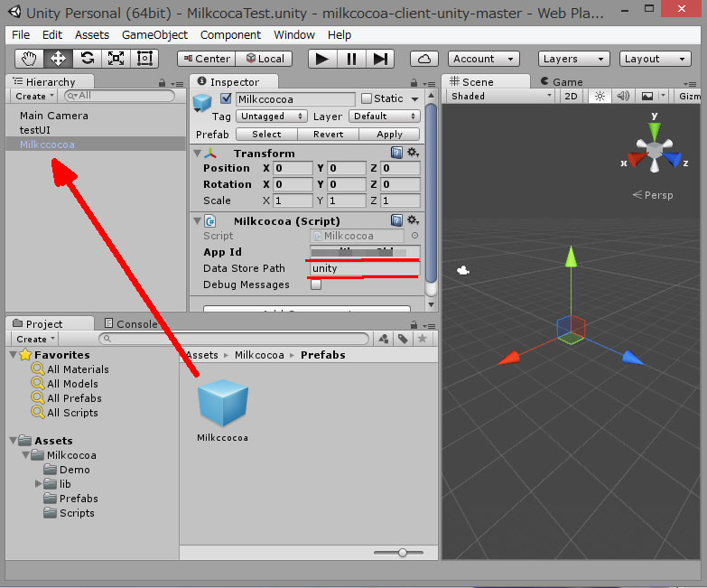Toggle the Milkccocoa object active checkbox

226,98
